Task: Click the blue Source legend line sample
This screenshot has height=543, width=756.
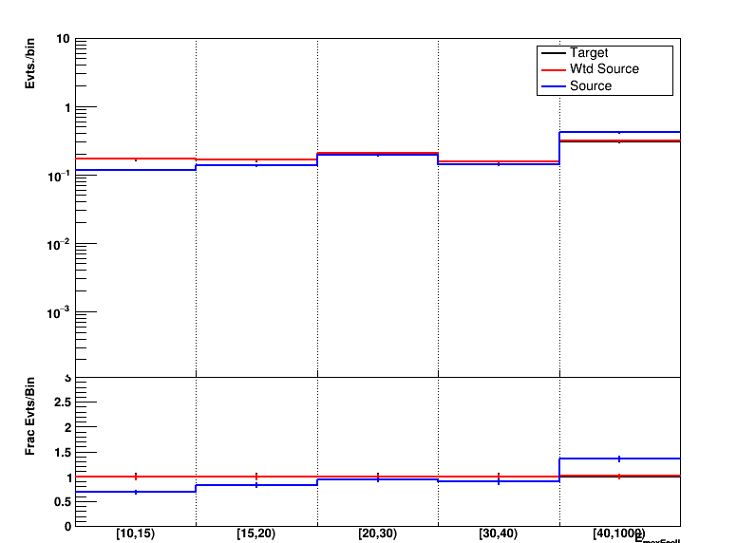Action: (x=553, y=85)
